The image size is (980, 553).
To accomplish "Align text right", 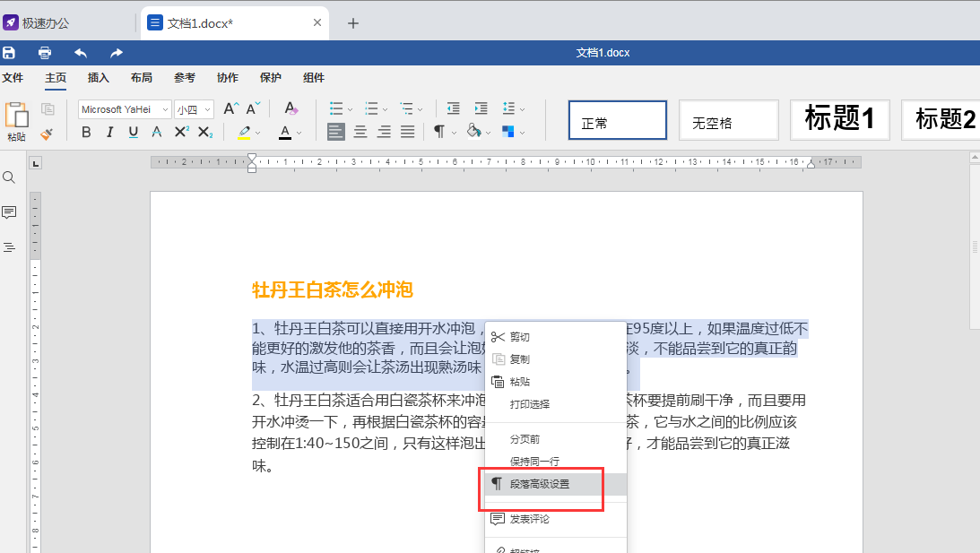I will [384, 132].
